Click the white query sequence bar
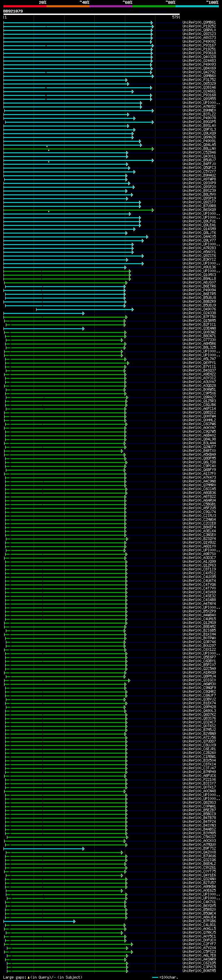Image resolution: width=222 pixels, height=980 pixels. (92, 14)
